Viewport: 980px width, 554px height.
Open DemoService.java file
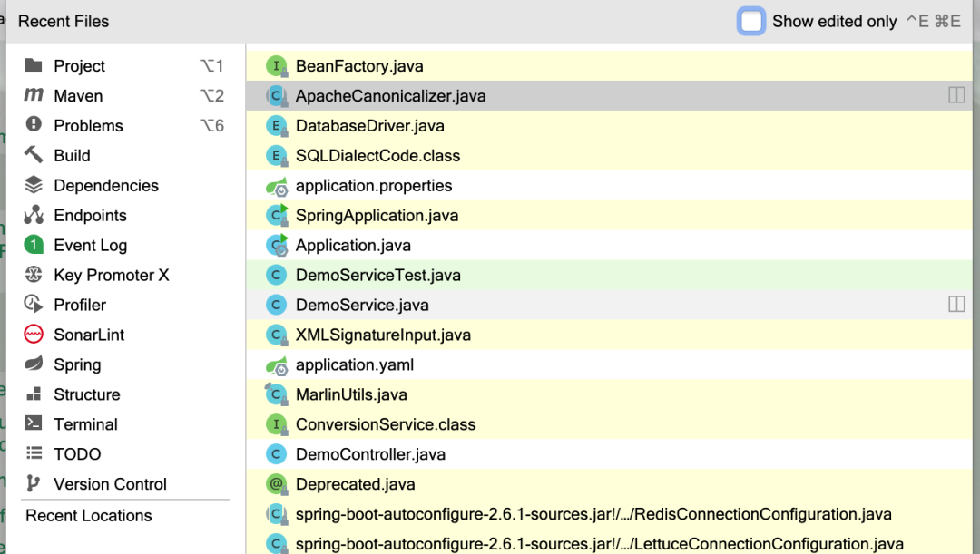point(610,305)
